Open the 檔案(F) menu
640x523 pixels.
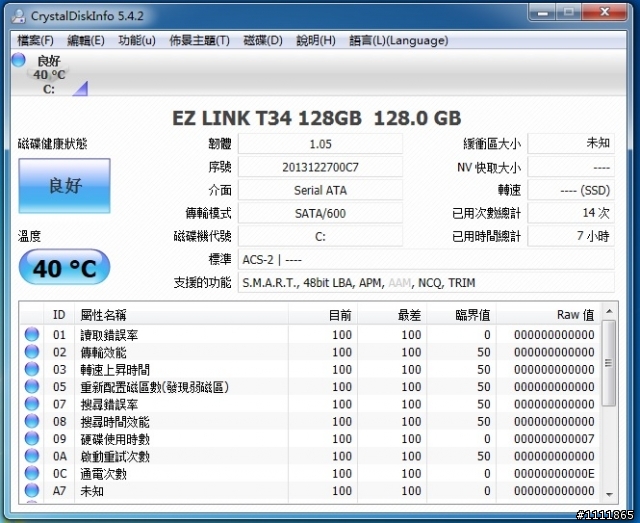(36, 40)
